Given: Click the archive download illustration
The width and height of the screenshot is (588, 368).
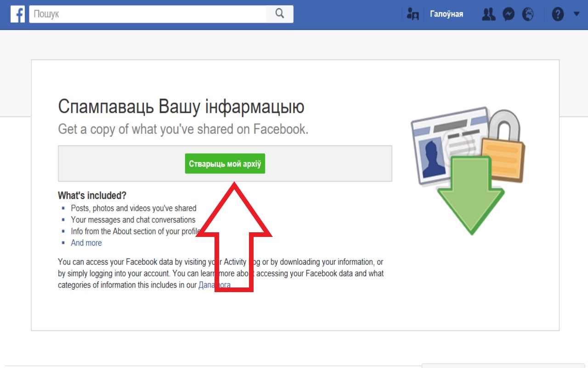Looking at the screenshot, I should tap(468, 170).
